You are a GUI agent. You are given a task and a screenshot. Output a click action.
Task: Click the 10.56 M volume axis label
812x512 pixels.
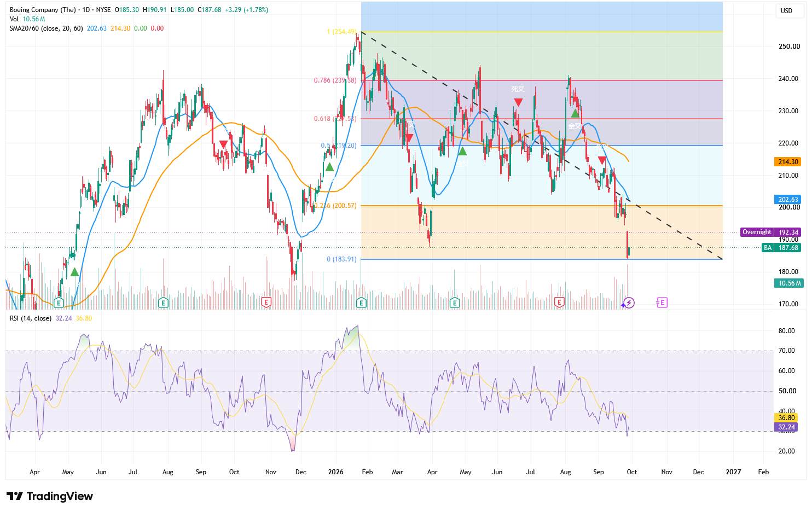coord(788,283)
